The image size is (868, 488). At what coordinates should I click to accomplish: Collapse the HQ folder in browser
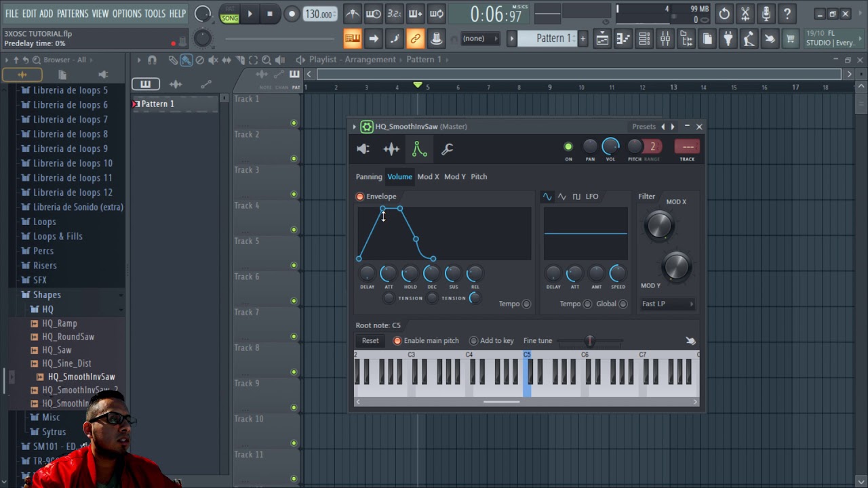tap(47, 309)
